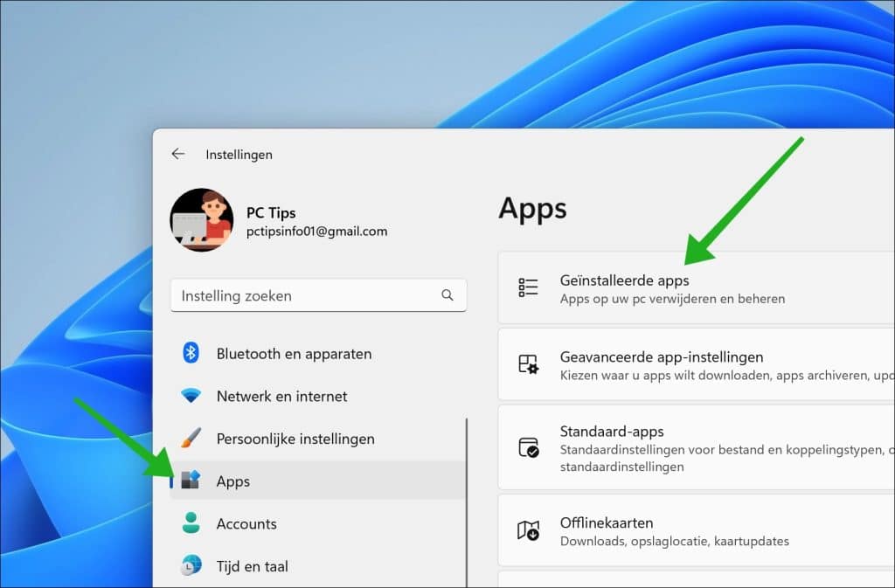This screenshot has height=588, width=895.
Task: Click the Geavanceerde app-instellingen gear icon
Action: pyautogui.click(x=528, y=364)
